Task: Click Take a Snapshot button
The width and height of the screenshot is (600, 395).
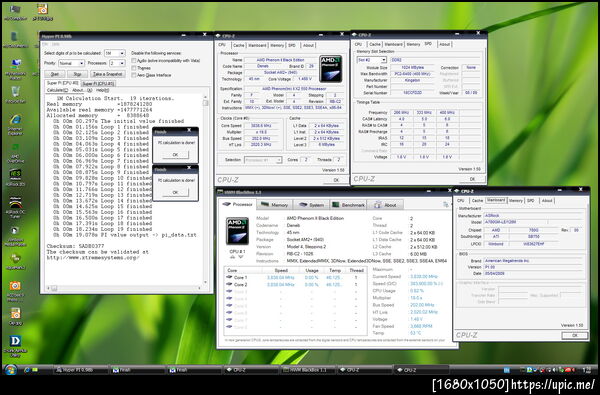Action: tap(108, 74)
